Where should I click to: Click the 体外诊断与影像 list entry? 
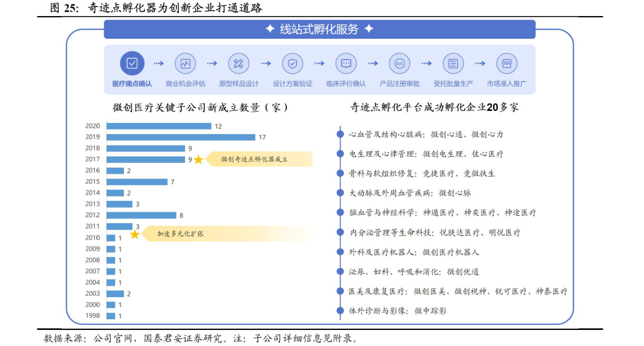pyautogui.click(x=398, y=311)
